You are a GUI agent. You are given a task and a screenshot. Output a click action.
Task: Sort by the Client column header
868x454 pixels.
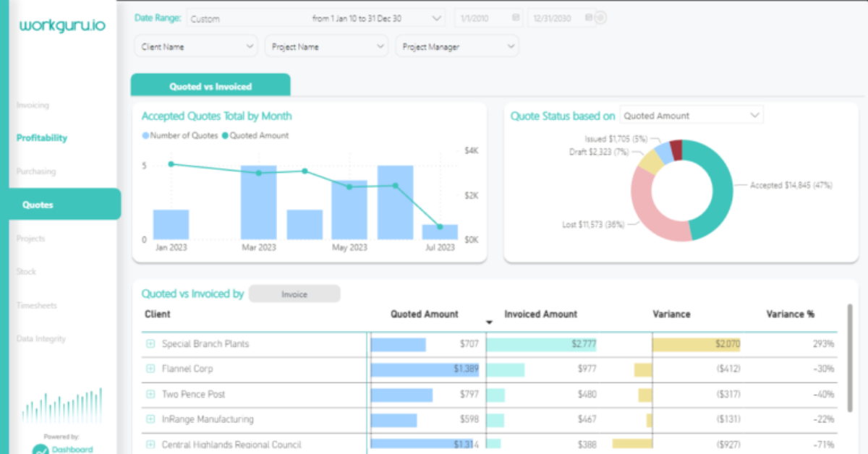[158, 314]
